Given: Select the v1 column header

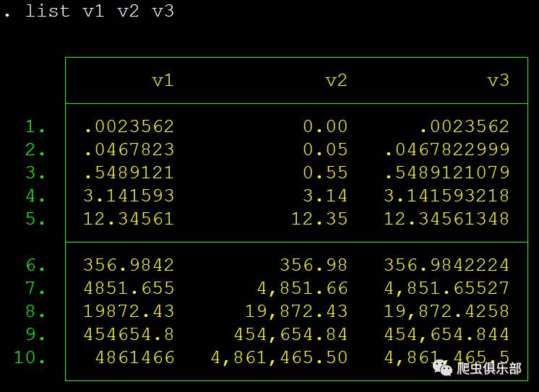Looking at the screenshot, I should (x=163, y=80).
